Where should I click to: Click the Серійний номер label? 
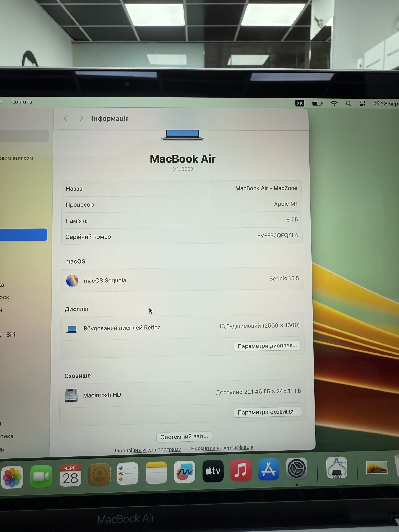88,237
